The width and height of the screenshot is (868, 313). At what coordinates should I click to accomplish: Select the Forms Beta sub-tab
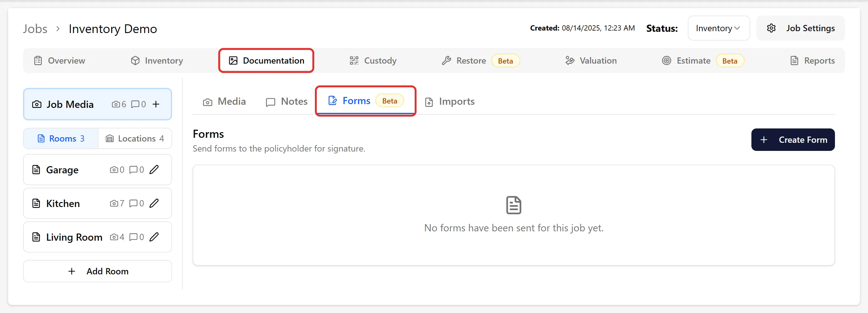[366, 101]
